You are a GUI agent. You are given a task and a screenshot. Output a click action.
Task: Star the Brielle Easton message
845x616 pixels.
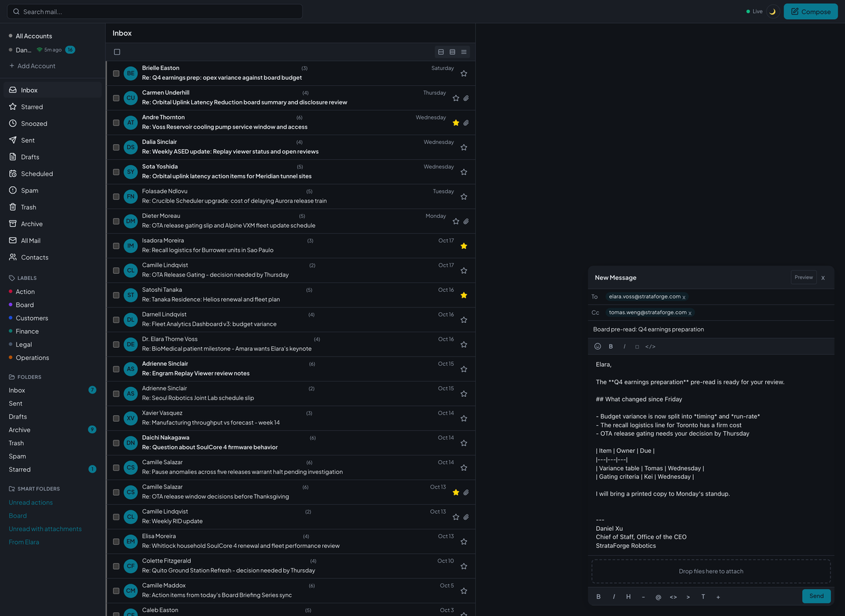pyautogui.click(x=464, y=73)
